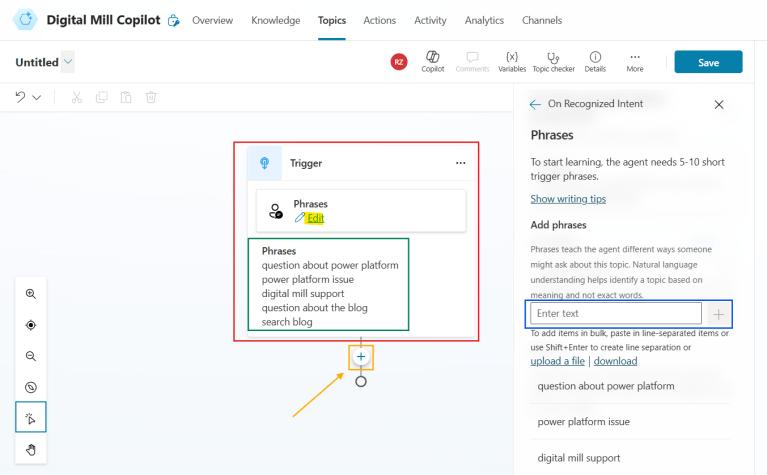This screenshot has width=767, height=475.
Task: Click the Copy icon
Action: click(x=101, y=97)
